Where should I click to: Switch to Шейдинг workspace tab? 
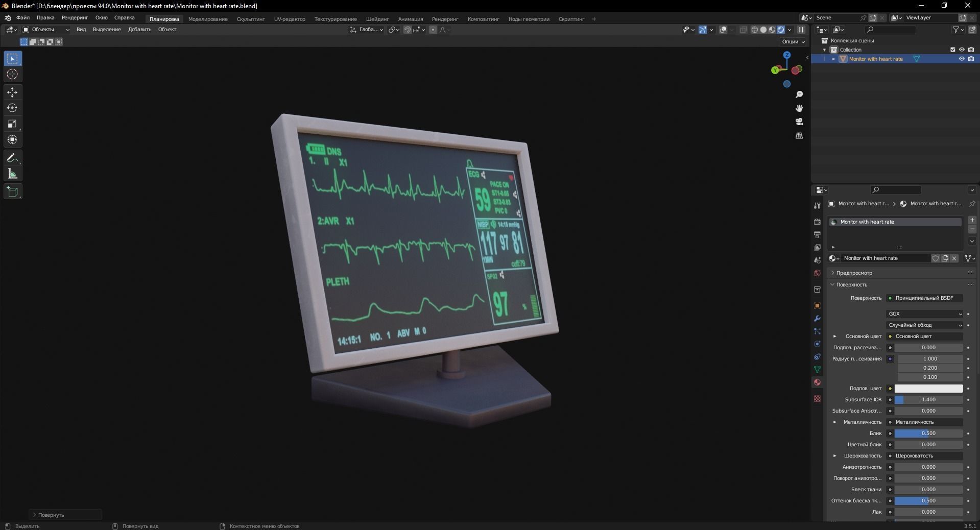click(x=377, y=19)
